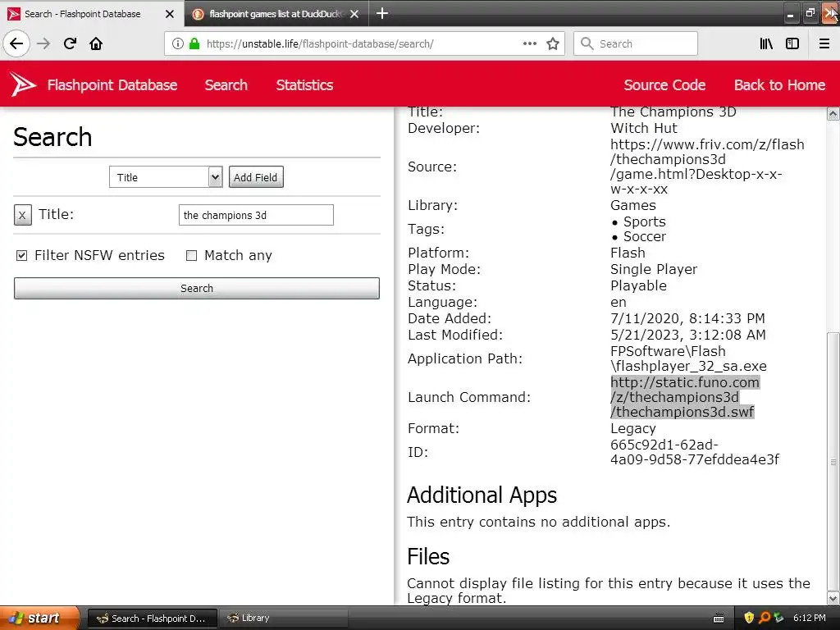Click the browser forward arrow
This screenshot has width=840, height=630.
pyautogui.click(x=43, y=43)
